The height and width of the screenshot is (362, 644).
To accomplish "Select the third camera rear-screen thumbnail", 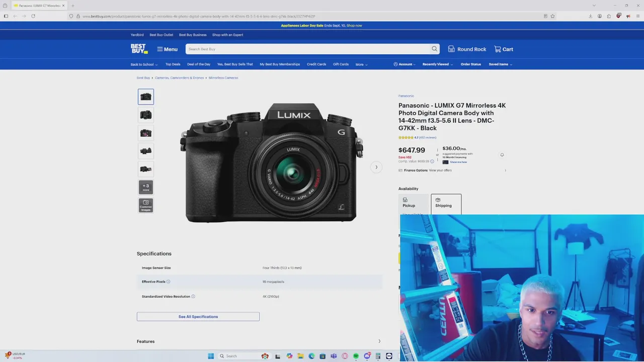I will pos(146,133).
